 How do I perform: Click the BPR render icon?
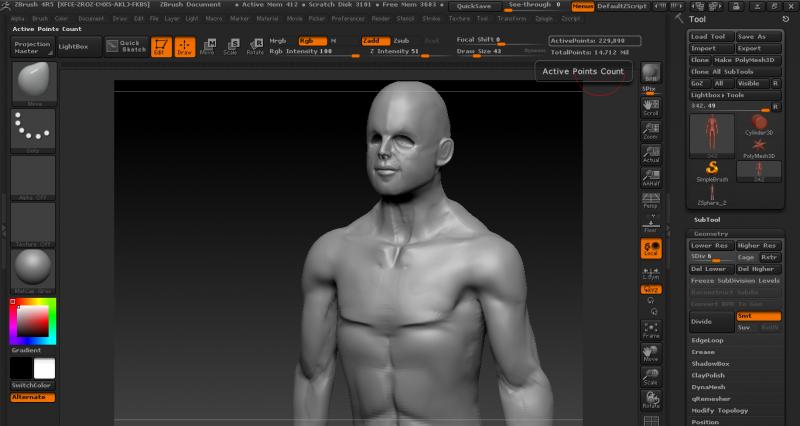651,73
